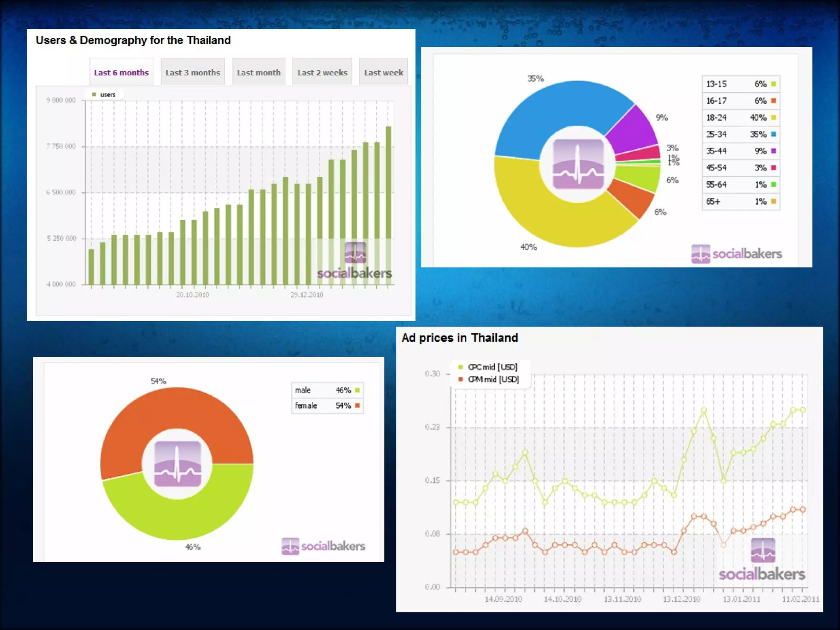This screenshot has width=840, height=630.
Task: Show the Last 2 weeks tab
Action: pyautogui.click(x=322, y=73)
